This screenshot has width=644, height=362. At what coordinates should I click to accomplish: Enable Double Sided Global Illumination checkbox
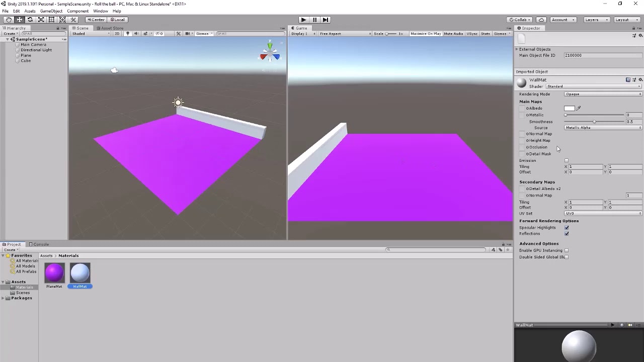coord(567,257)
